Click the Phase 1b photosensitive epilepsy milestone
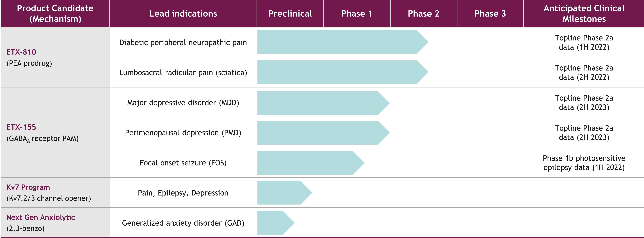This screenshot has height=238, width=644. click(x=584, y=163)
